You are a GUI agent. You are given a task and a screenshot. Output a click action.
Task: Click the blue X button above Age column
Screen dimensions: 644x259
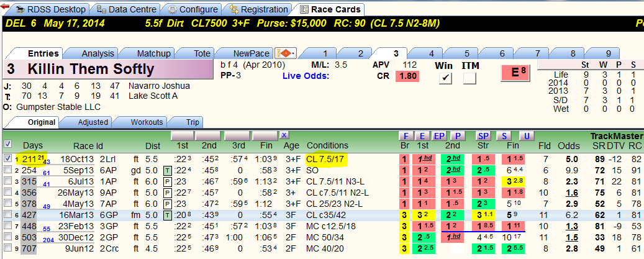[x=283, y=135]
